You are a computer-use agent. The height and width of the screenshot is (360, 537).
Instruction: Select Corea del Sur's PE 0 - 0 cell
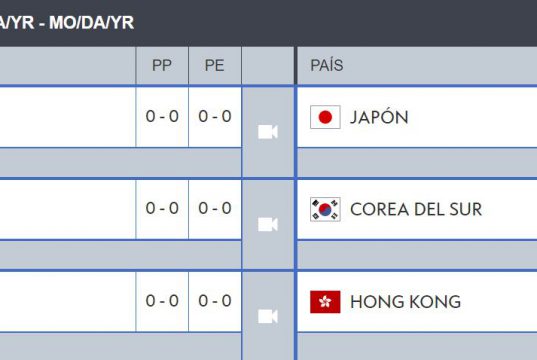pyautogui.click(x=215, y=209)
